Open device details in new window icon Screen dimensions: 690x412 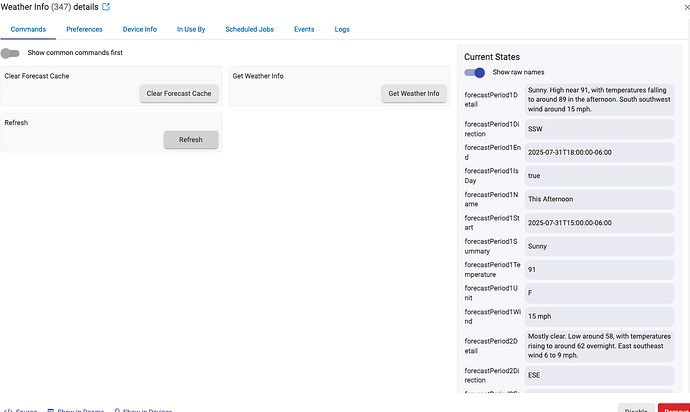click(x=106, y=7)
